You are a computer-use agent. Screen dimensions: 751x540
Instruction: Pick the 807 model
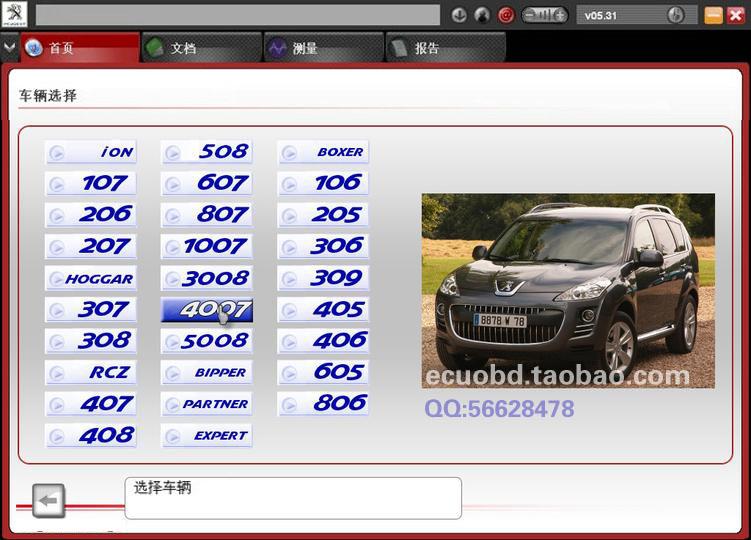click(x=207, y=215)
